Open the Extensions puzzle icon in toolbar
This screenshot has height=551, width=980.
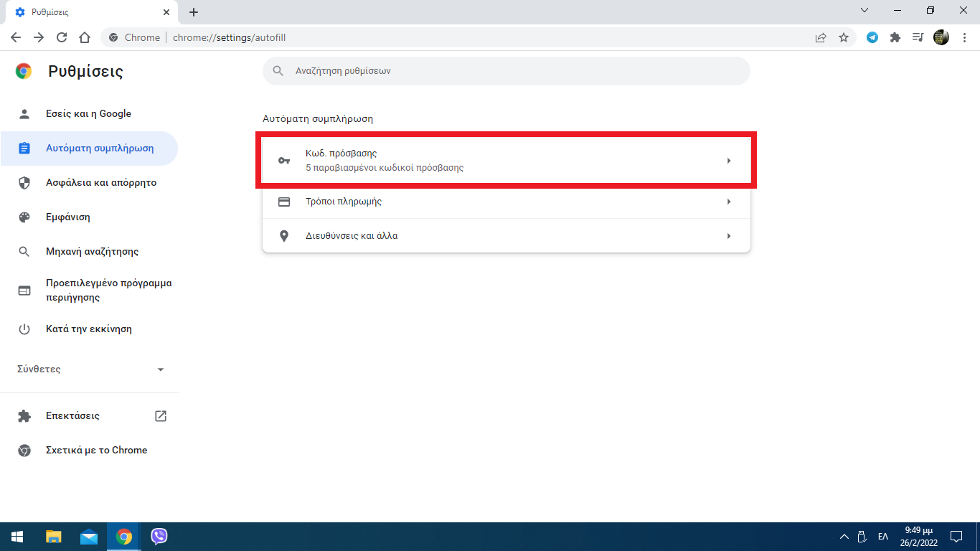[895, 37]
